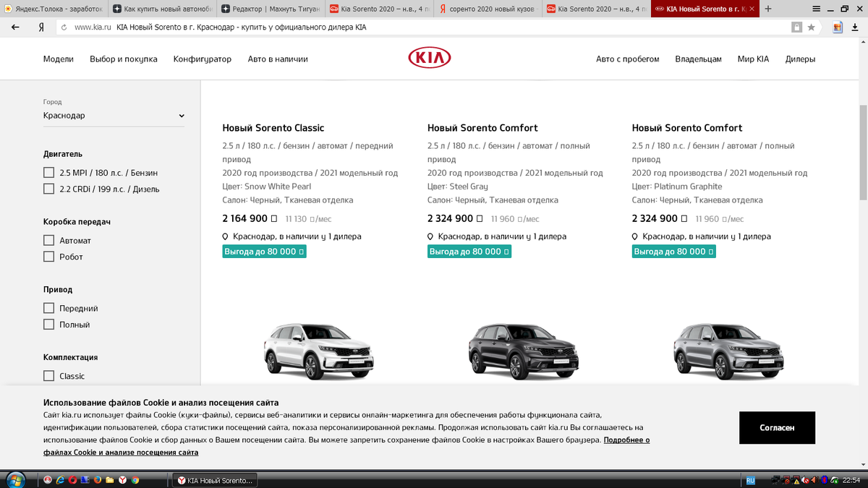This screenshot has width=868, height=488.
Task: Open the Steel Gray Новый Sorento Comfort title
Action: (482, 128)
